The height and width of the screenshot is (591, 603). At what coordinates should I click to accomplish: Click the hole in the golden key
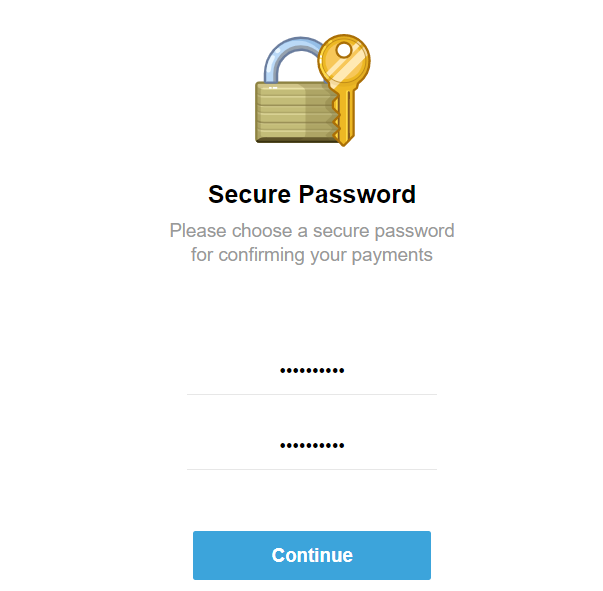point(344,50)
